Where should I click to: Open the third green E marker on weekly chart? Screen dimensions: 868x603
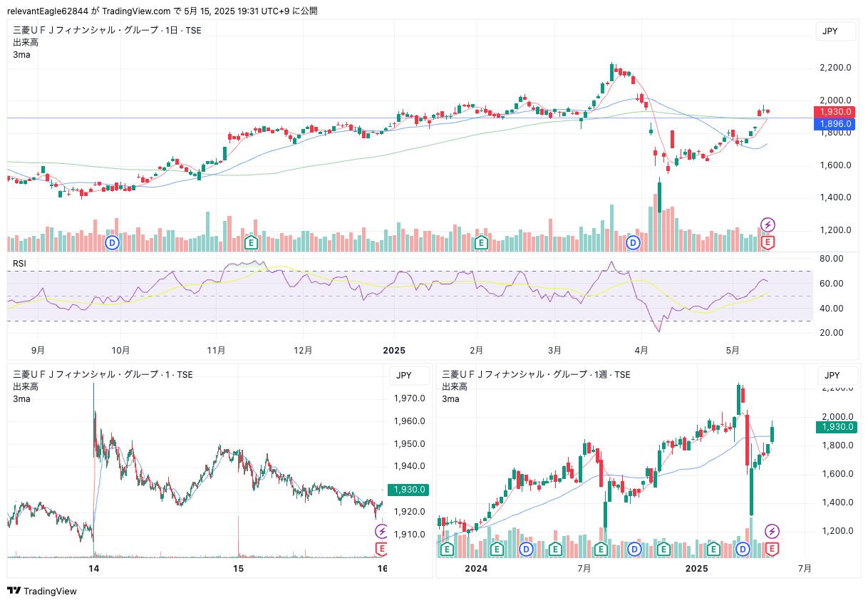point(555,549)
